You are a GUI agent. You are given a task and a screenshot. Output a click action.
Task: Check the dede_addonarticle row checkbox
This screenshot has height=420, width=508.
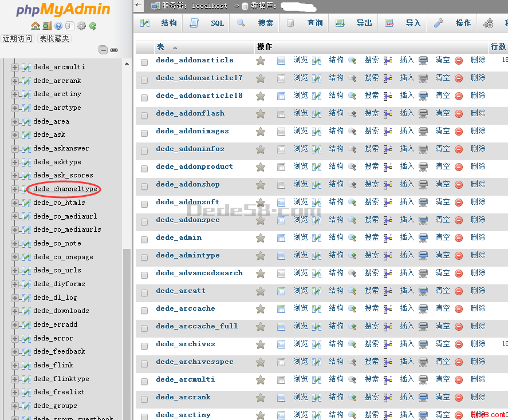(x=144, y=62)
